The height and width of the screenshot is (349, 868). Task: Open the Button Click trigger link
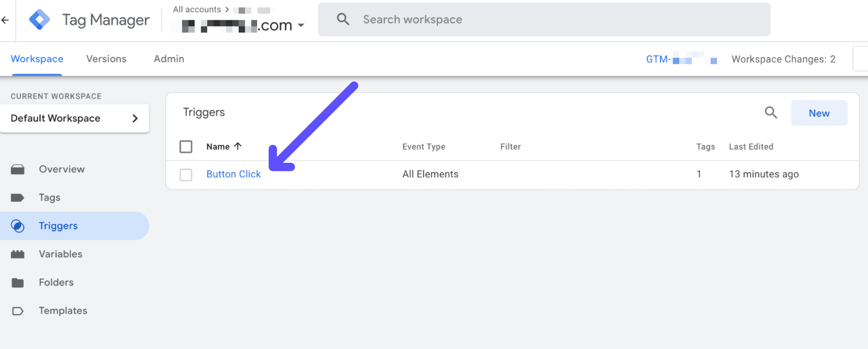tap(233, 174)
